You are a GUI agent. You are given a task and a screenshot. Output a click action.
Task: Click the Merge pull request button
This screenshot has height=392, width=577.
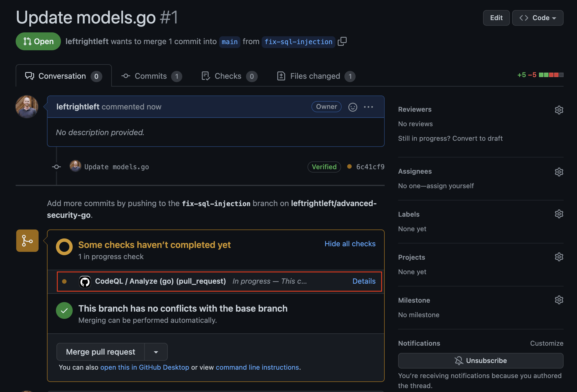pyautogui.click(x=101, y=352)
